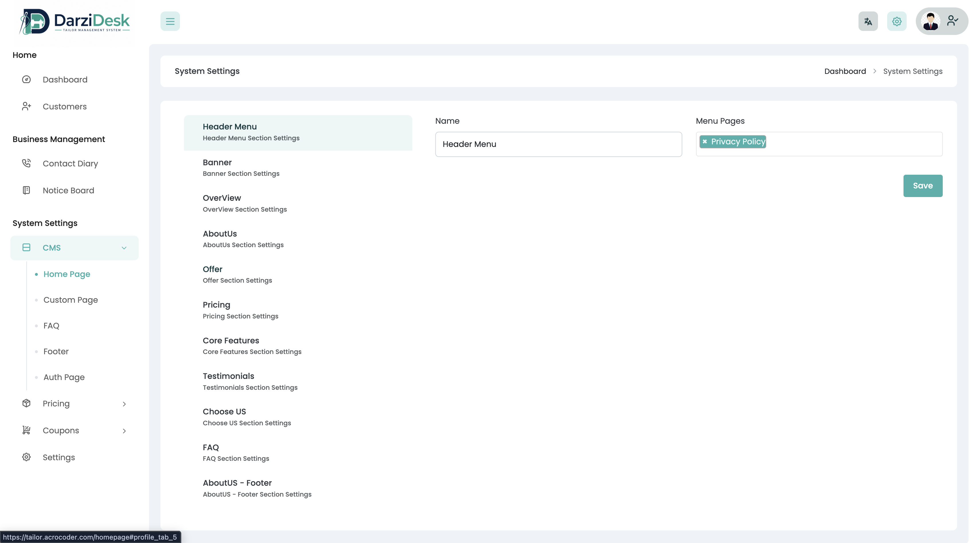980x543 pixels.
Task: Click the gear icon in top bar
Action: pyautogui.click(x=897, y=21)
